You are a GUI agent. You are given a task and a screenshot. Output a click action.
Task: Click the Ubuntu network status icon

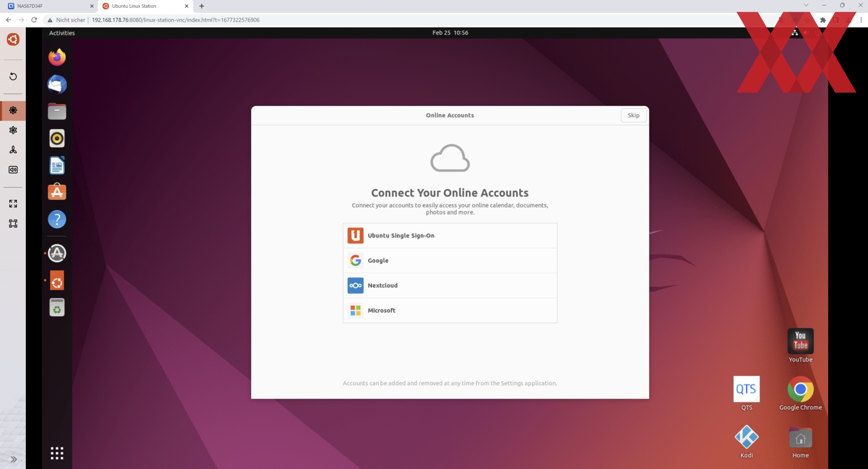click(x=795, y=33)
